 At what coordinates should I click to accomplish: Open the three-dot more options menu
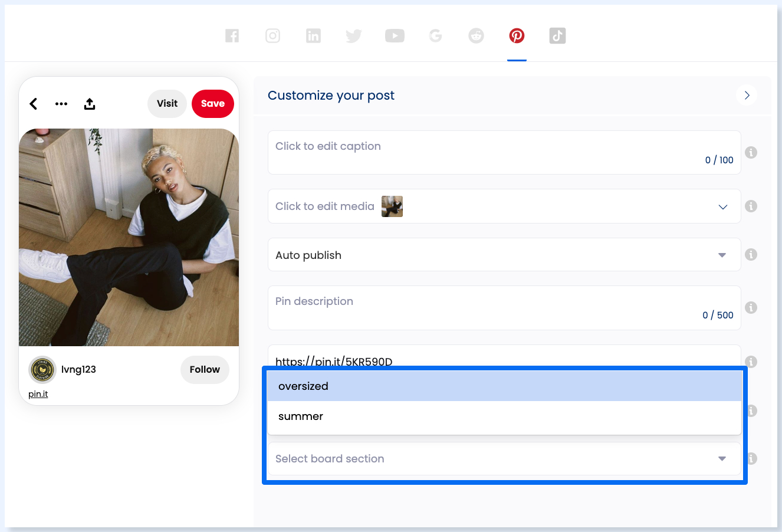tap(61, 104)
